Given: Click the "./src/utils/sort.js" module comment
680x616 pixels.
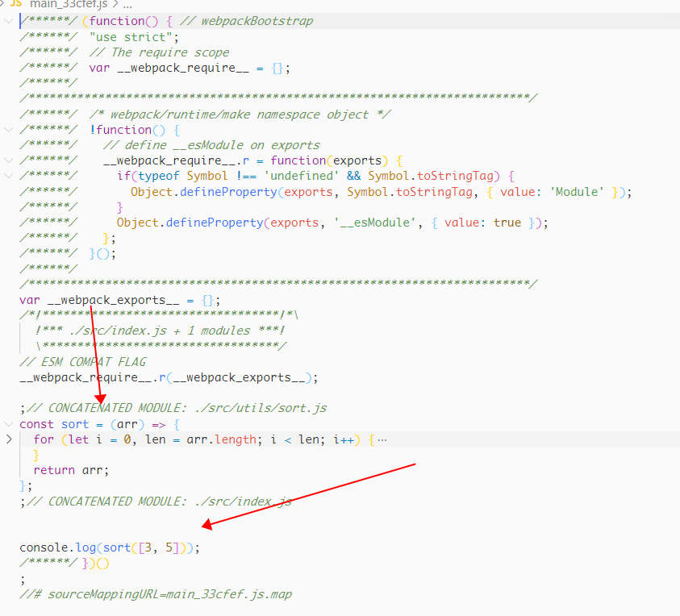Looking at the screenshot, I should coord(261,408).
